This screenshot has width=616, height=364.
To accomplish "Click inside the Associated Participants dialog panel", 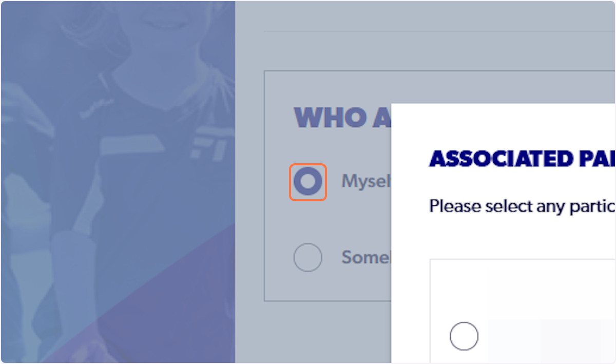I will coord(513,231).
